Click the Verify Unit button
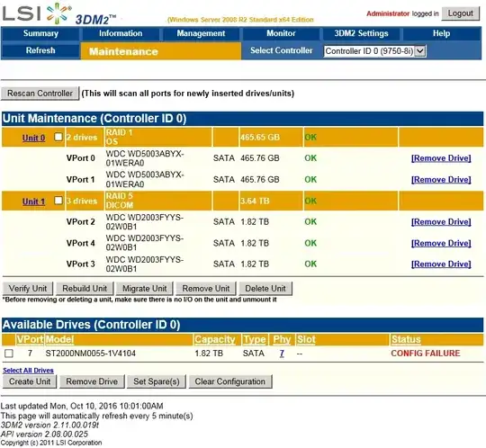Viewport: 486px width, 448px height. click(28, 289)
